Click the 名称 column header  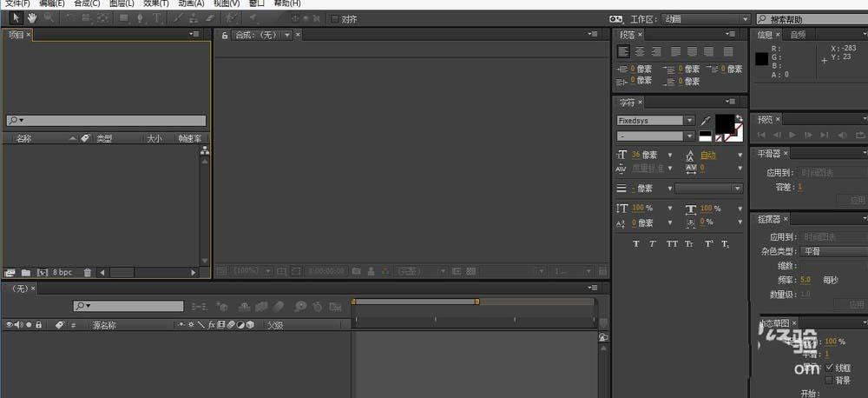(23, 138)
